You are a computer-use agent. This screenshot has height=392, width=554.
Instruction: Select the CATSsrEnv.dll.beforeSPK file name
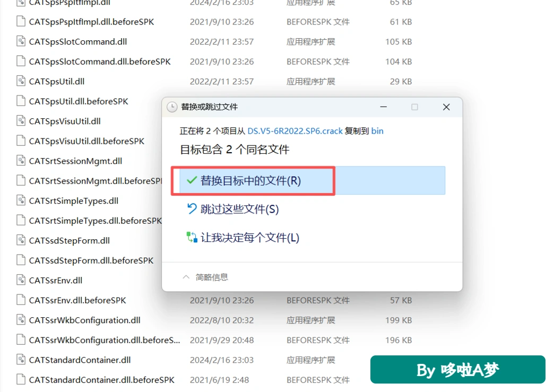coord(77,300)
